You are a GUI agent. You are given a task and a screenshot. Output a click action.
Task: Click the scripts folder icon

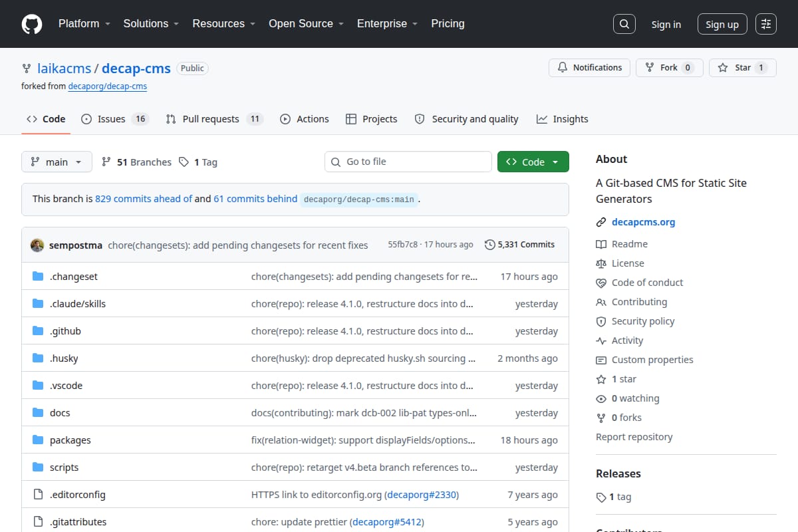(38, 467)
